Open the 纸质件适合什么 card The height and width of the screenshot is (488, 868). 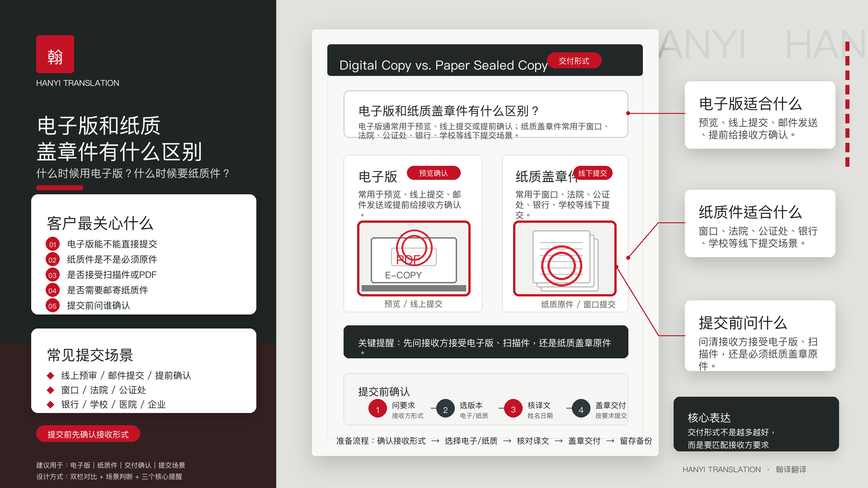pos(760,223)
